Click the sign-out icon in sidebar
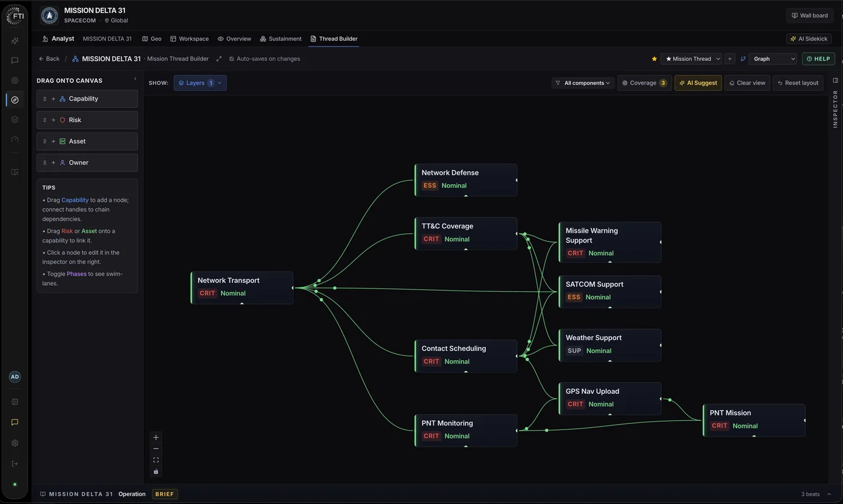Viewport: 843px width, 504px height. 15,464
